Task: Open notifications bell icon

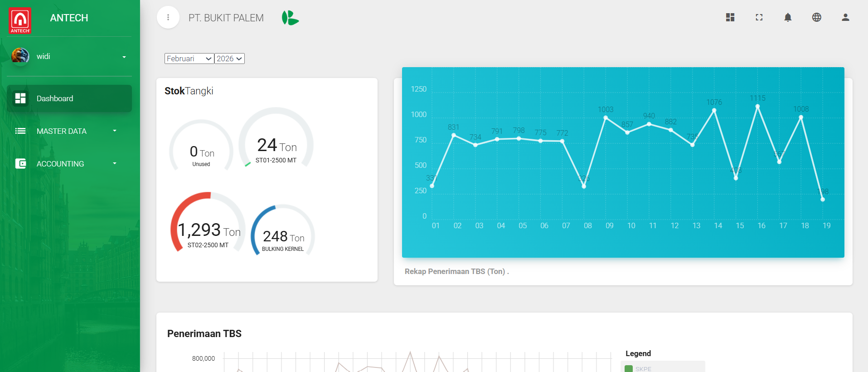Action: point(788,17)
